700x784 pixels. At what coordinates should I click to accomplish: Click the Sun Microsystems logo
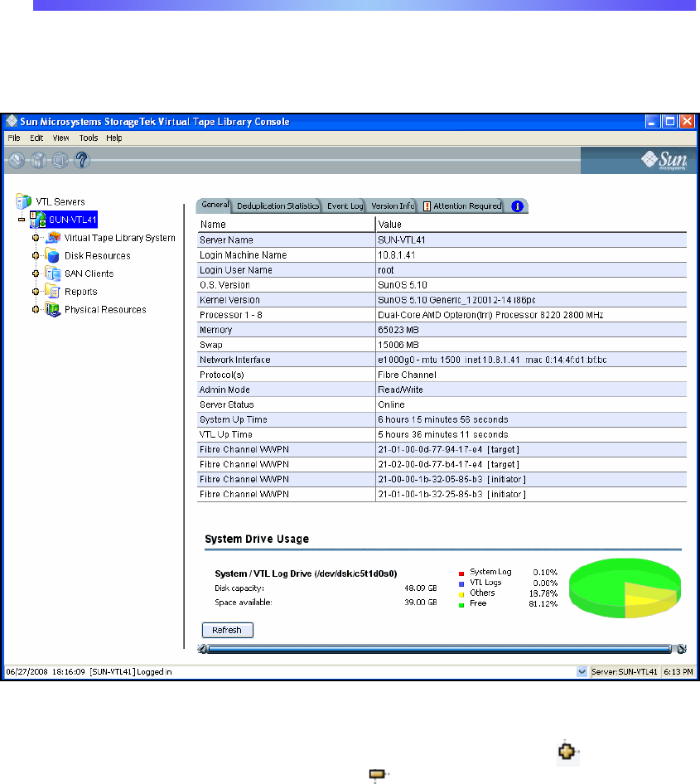[664, 160]
